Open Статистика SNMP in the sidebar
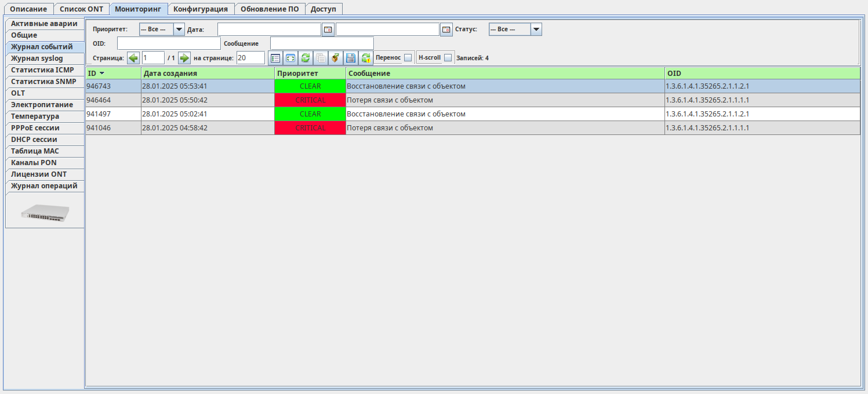The image size is (868, 394). point(45,82)
